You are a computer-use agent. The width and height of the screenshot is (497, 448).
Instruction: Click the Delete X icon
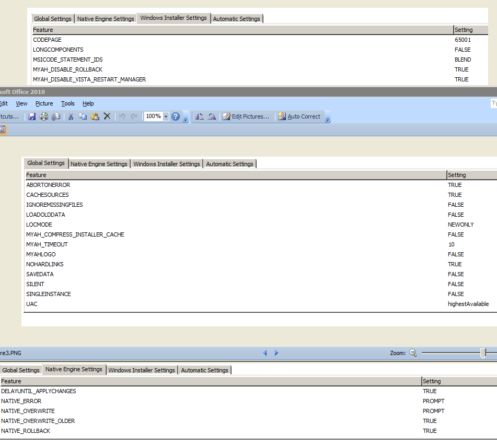pyautogui.click(x=107, y=116)
